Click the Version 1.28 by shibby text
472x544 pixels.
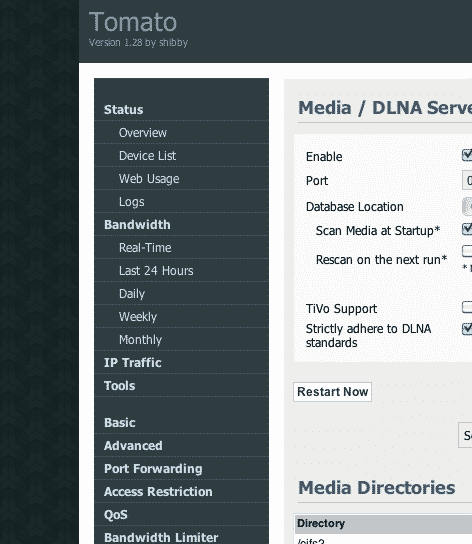pos(138,43)
